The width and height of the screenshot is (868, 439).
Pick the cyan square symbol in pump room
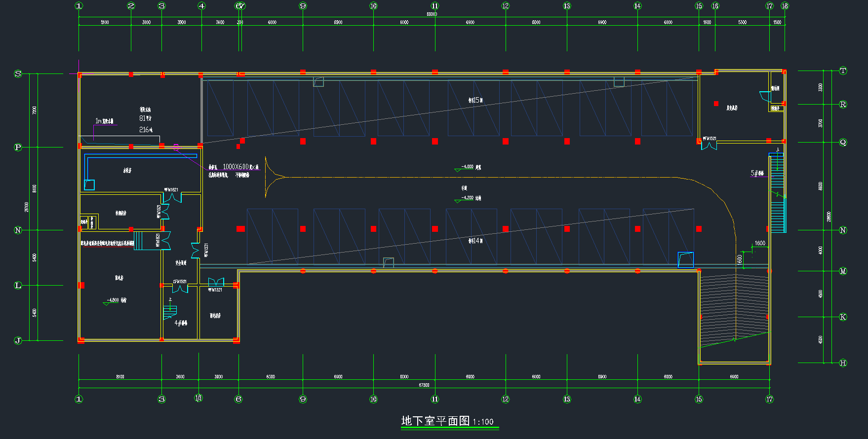(x=89, y=184)
